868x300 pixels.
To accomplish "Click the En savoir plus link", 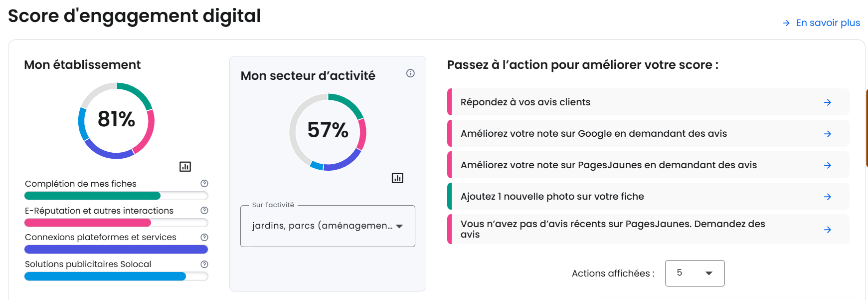I will [x=822, y=23].
